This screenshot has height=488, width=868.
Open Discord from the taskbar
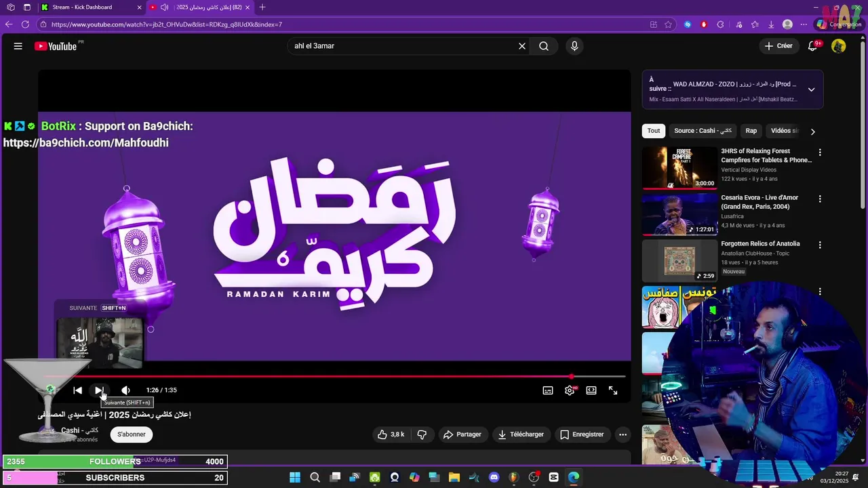click(494, 477)
